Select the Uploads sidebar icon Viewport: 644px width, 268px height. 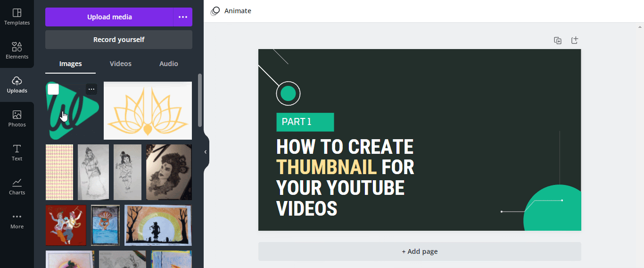pyautogui.click(x=17, y=84)
